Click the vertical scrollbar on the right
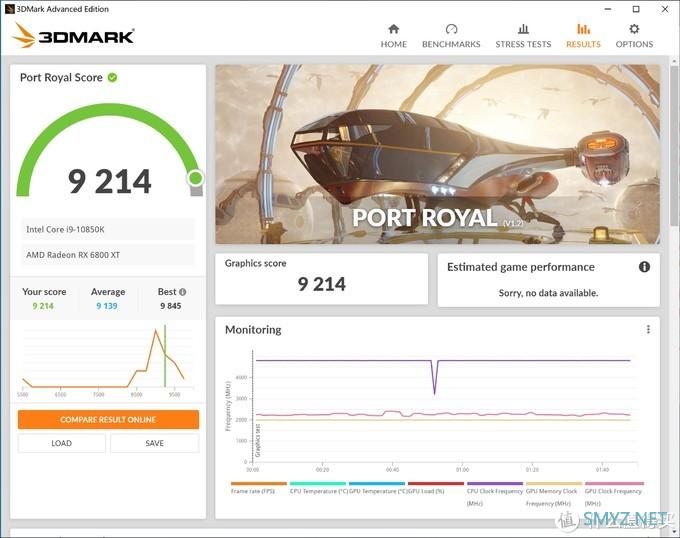680x538 pixels. 674,145
